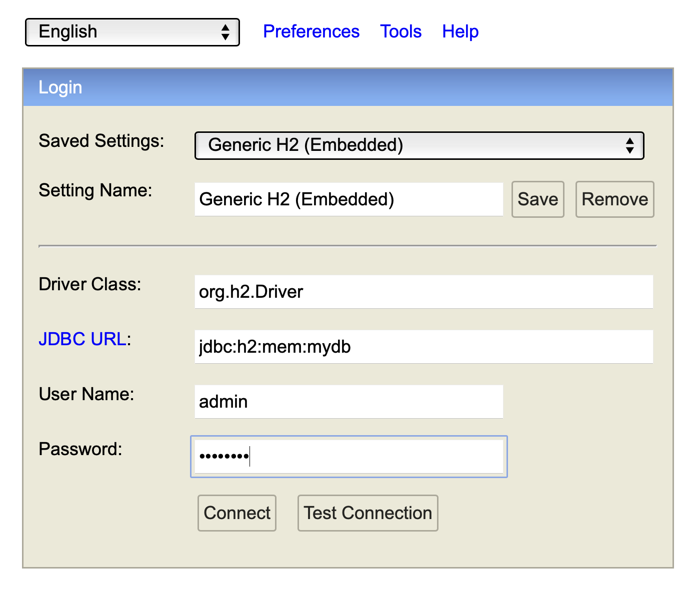Expand the Saved Settings dropdown
The height and width of the screenshot is (594, 700).
click(419, 145)
